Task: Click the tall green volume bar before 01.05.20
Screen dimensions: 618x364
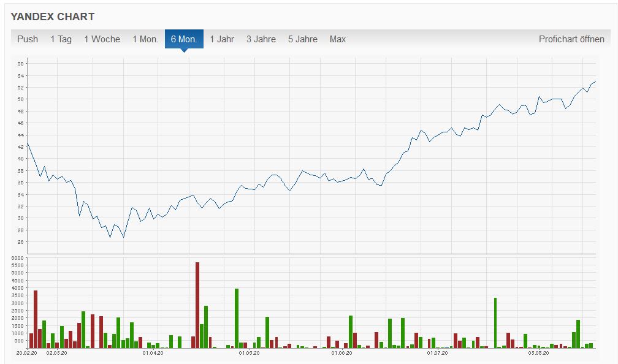Action: (237, 318)
